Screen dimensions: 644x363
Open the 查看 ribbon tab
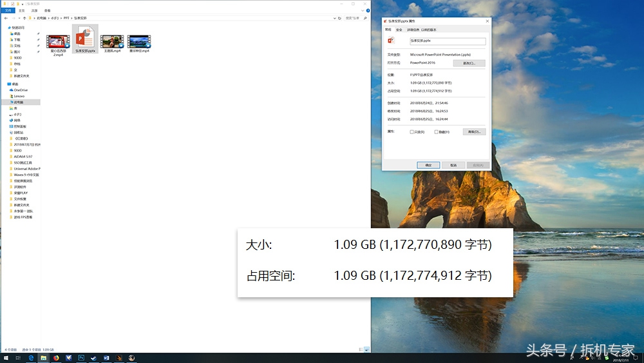tap(48, 10)
